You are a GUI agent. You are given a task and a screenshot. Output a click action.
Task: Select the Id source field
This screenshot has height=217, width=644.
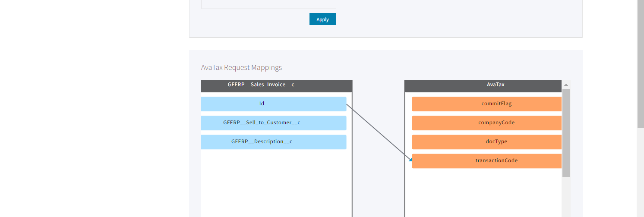point(274,104)
